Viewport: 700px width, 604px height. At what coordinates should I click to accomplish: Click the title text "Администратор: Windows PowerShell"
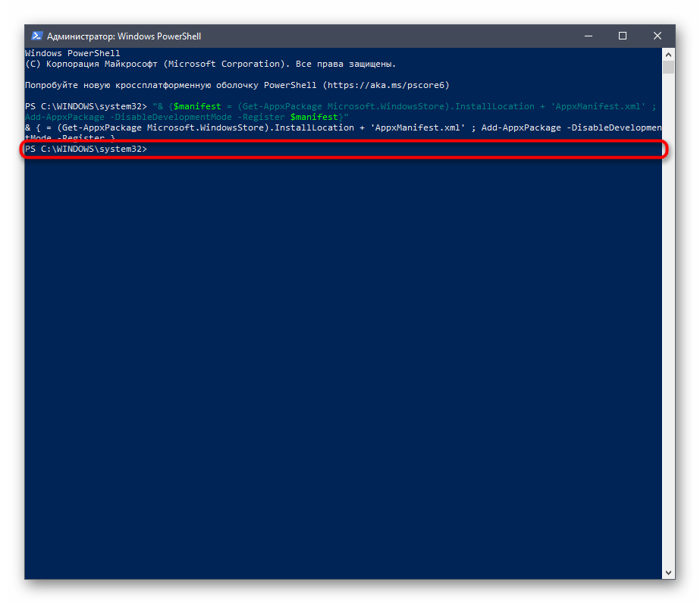pos(124,36)
